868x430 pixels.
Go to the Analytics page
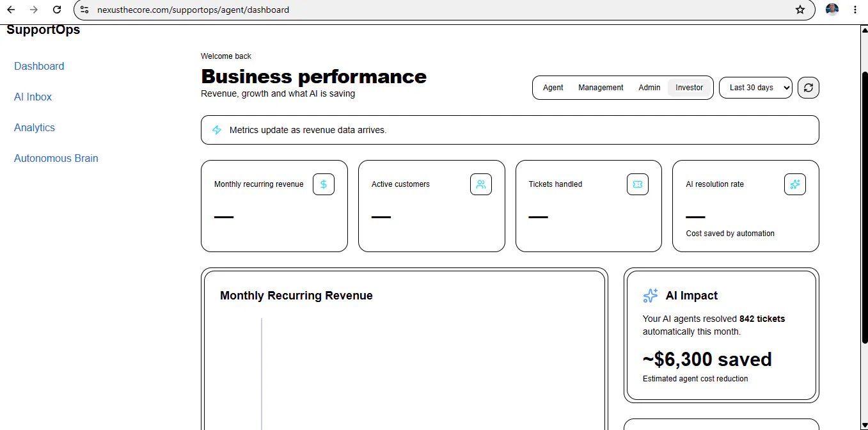[35, 127]
